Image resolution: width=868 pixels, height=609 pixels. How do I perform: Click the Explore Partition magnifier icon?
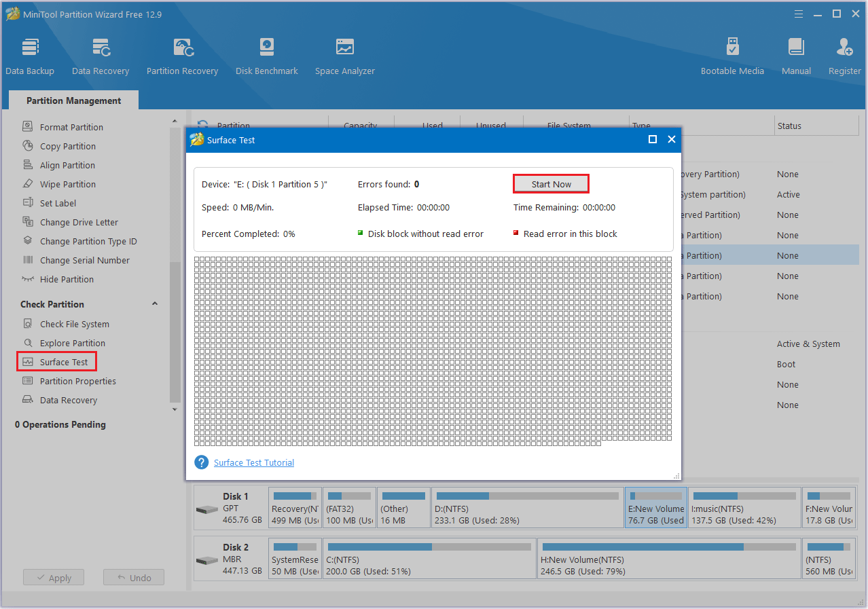click(28, 342)
